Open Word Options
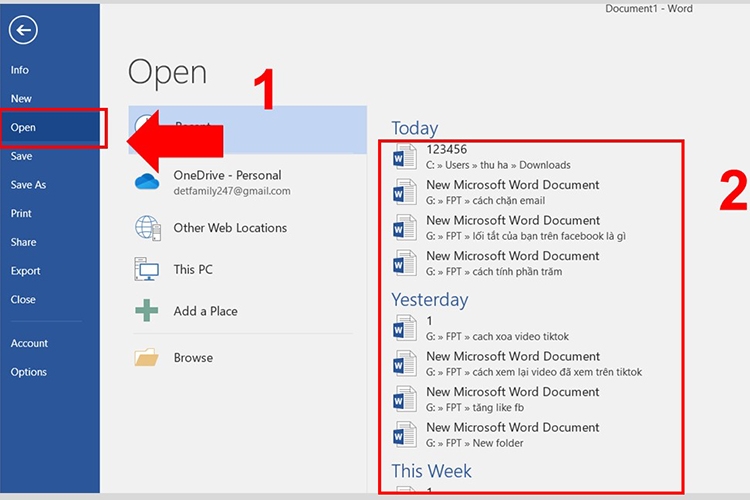This screenshot has width=750, height=500. (x=29, y=372)
